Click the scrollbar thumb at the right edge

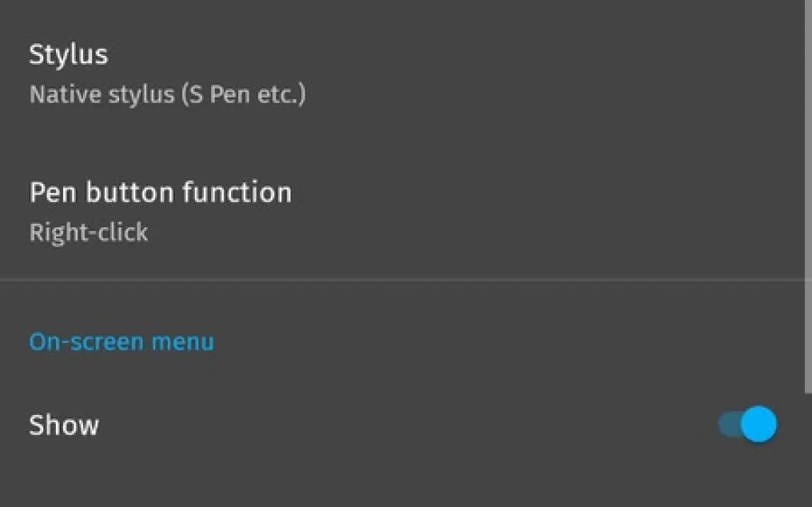808,195
